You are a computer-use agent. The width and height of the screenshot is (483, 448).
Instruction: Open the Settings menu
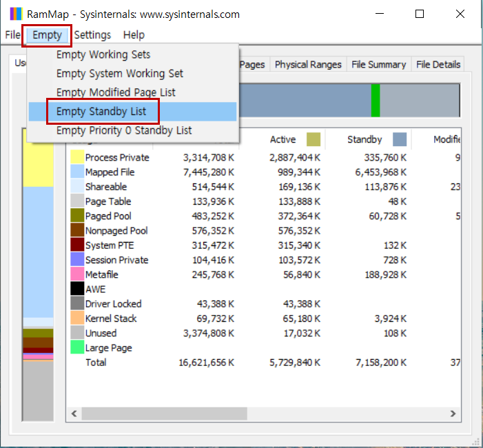[92, 35]
